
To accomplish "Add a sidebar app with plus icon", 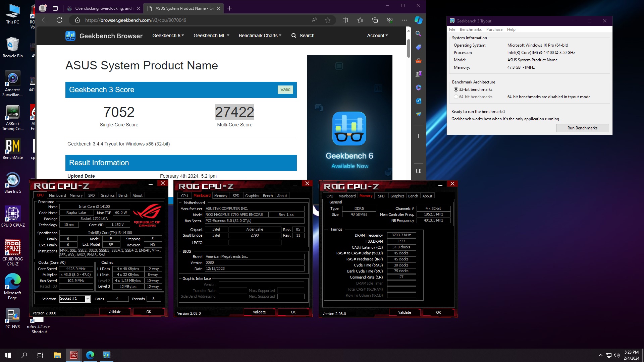I will click(x=419, y=136).
